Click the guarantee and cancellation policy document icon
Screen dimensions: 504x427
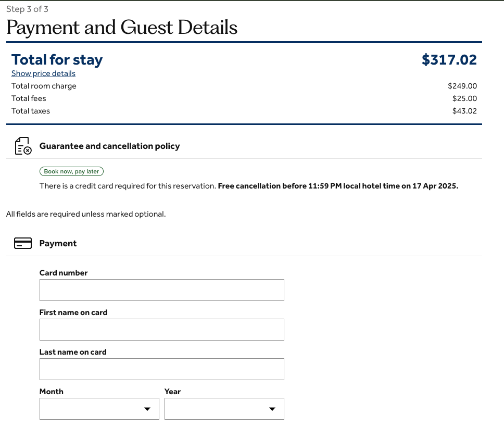coord(22,146)
